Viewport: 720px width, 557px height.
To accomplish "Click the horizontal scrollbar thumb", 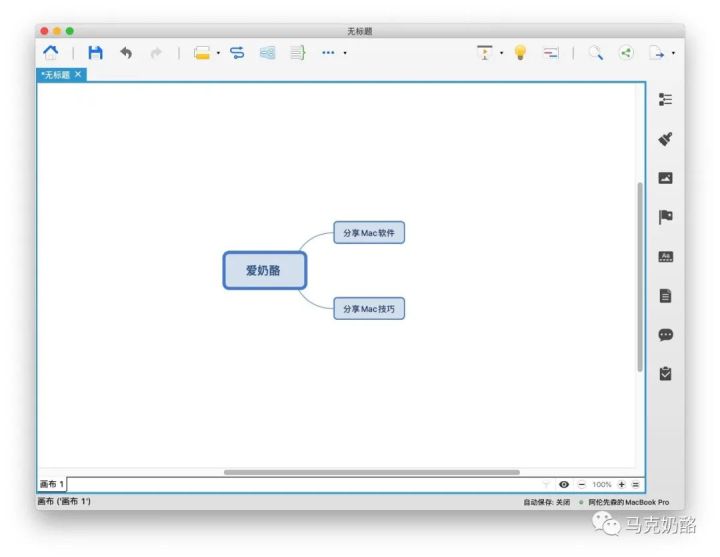I will point(371,472).
